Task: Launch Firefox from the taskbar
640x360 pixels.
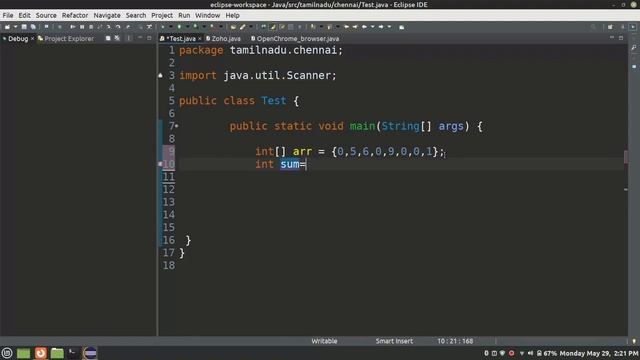Action: pyautogui.click(x=40, y=353)
